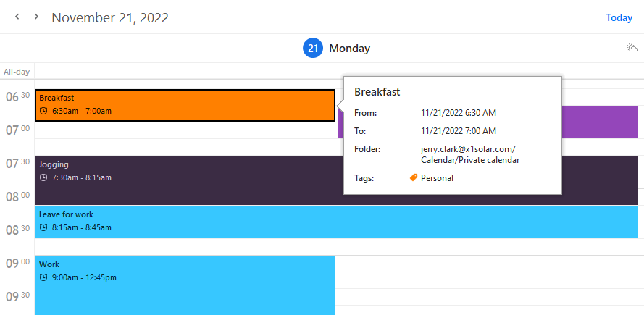Click clock icon in Leave for work event

(x=44, y=227)
